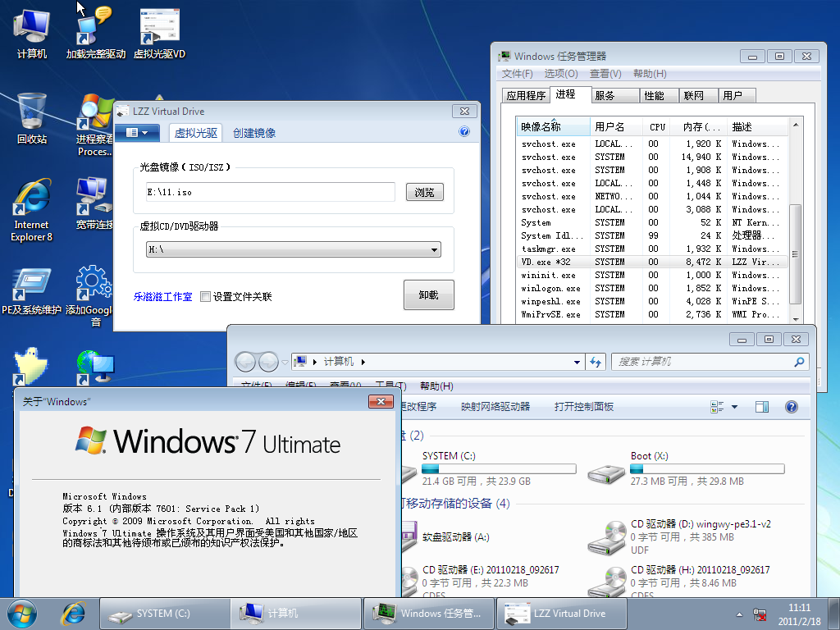Click the ISO path field showing E:\11.iso
Image resolution: width=840 pixels, height=630 pixels.
tap(271, 192)
